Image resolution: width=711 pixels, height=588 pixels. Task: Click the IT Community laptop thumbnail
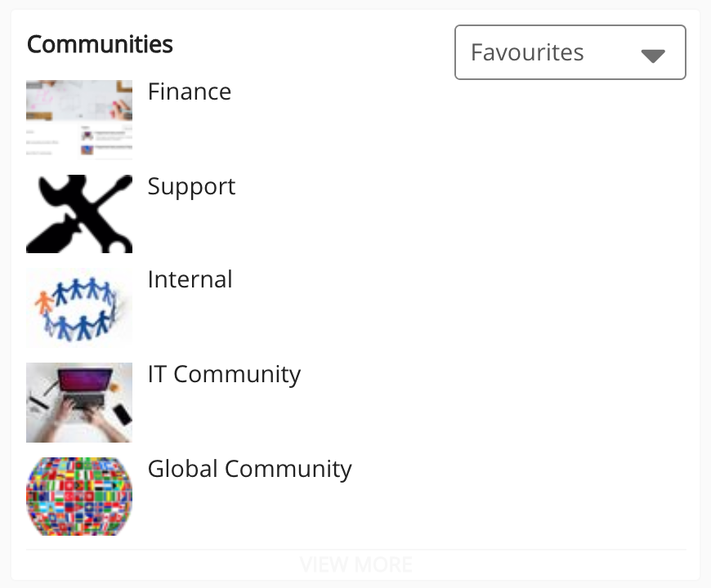point(78,400)
